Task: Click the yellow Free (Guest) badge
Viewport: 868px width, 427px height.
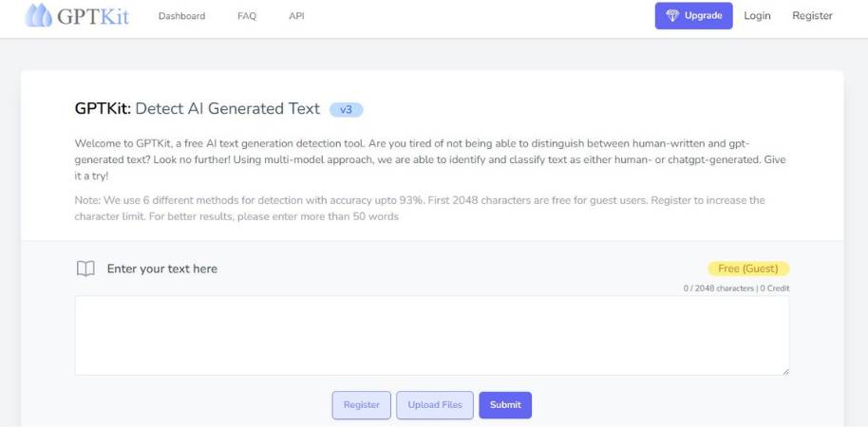Action: [x=747, y=269]
